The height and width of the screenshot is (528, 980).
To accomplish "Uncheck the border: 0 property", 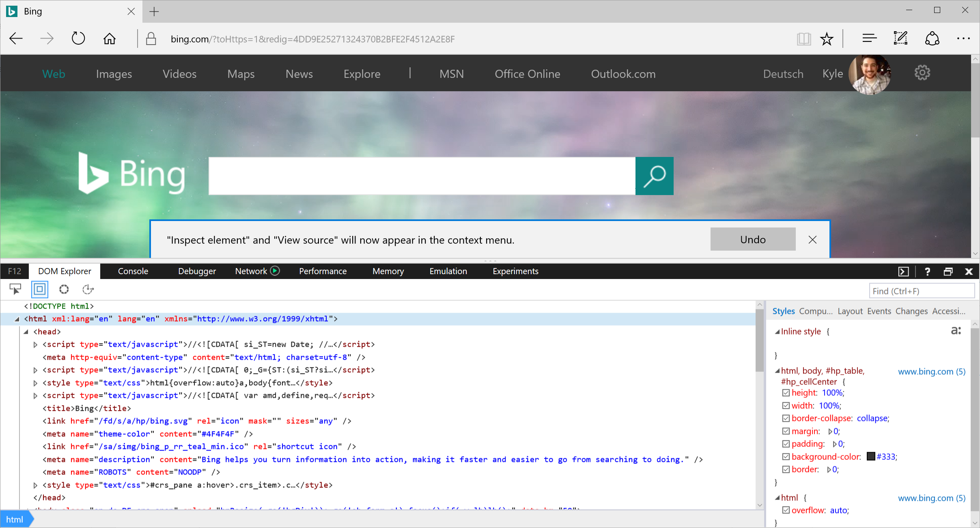I will (x=786, y=469).
